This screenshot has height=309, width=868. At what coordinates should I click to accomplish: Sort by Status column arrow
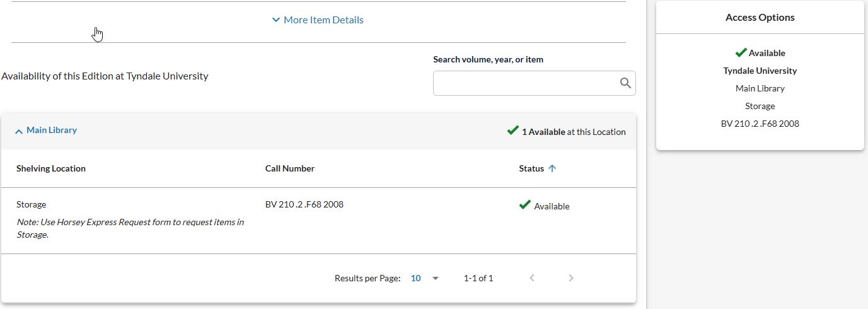click(552, 168)
